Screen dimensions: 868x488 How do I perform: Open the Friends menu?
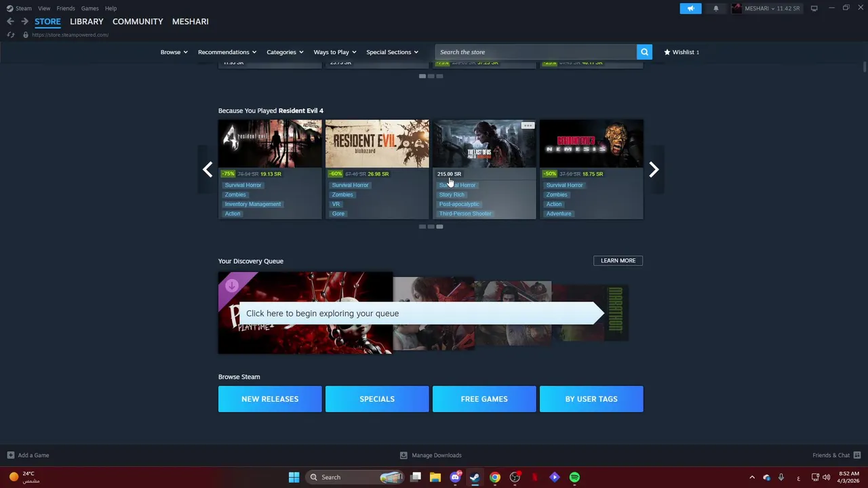66,8
